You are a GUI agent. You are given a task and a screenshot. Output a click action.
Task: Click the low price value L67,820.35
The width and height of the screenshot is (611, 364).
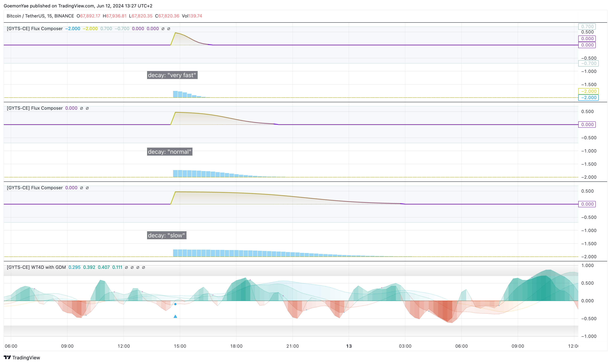[x=141, y=16]
